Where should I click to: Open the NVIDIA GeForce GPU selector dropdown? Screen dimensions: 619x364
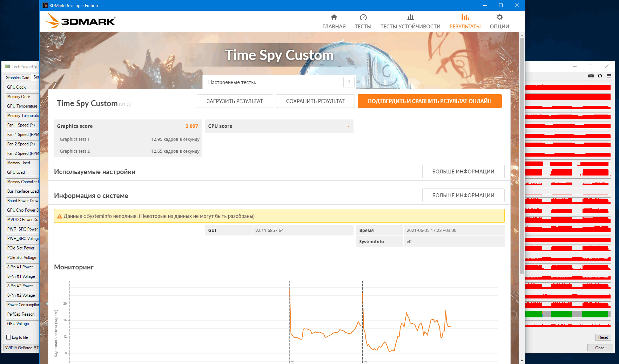(x=21, y=348)
